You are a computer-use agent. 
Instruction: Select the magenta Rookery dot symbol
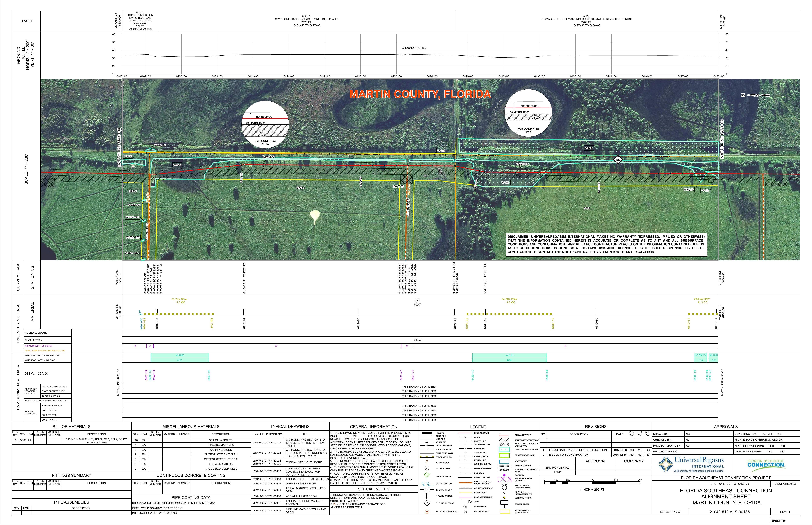click(x=504, y=475)
